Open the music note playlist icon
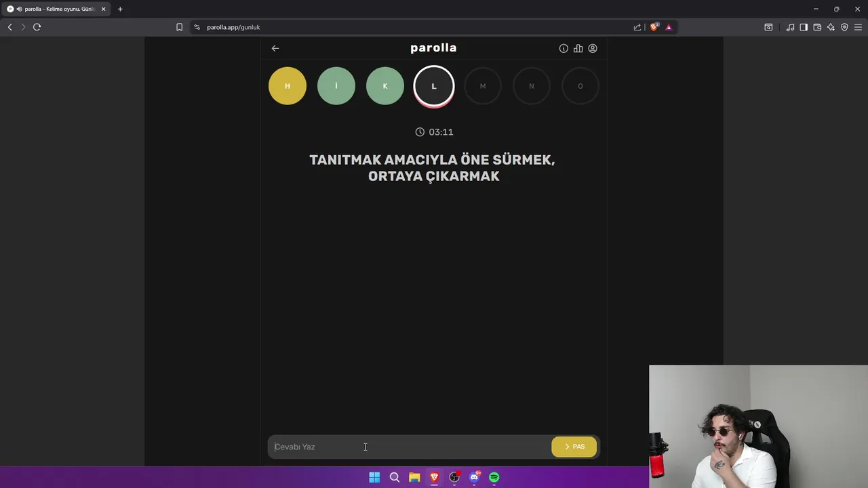Screen dimensions: 868x488 (790, 27)
